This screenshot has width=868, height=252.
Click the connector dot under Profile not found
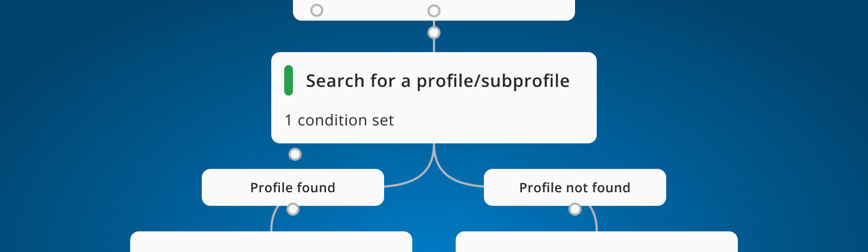pyautogui.click(x=575, y=209)
